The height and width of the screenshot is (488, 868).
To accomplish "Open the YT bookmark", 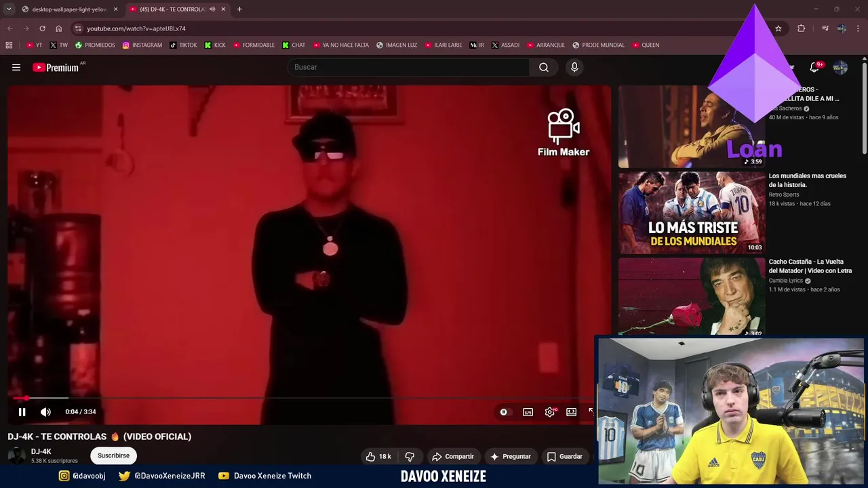I will click(x=35, y=45).
